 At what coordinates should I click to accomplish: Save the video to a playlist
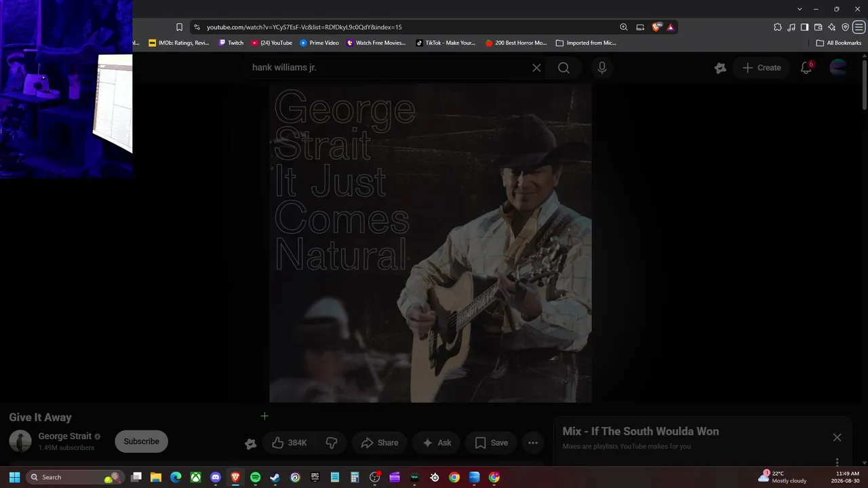coord(491,443)
